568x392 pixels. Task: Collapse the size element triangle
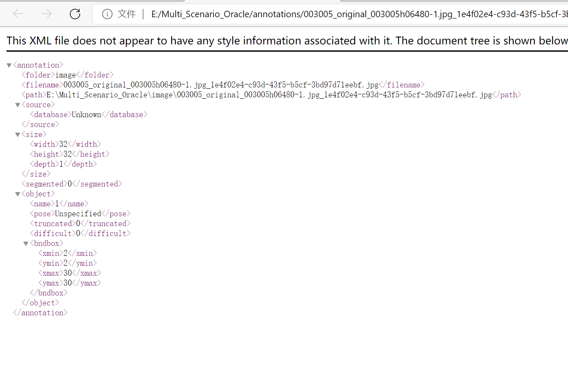tap(18, 134)
